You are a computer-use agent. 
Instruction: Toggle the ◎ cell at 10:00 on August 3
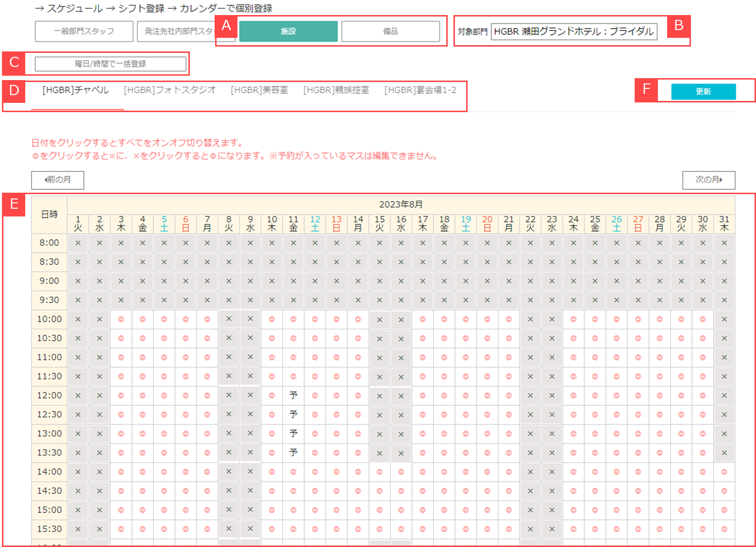[x=121, y=319]
